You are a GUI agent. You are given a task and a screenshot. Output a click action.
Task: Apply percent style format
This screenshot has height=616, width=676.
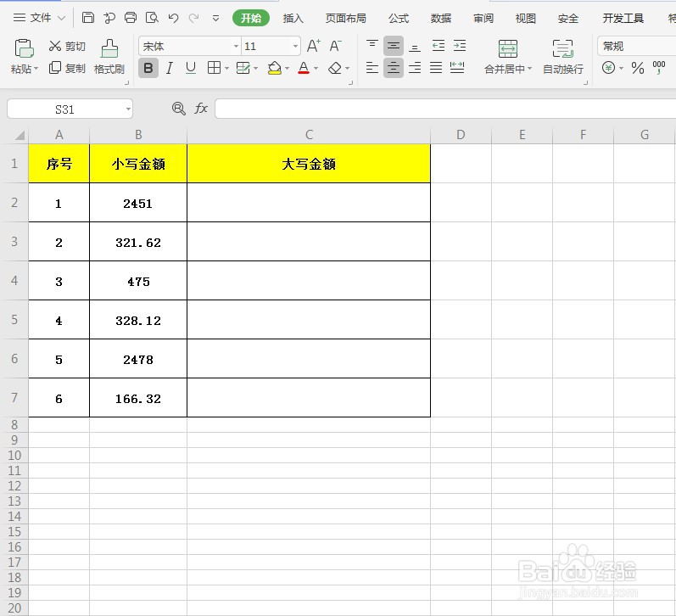pos(638,68)
